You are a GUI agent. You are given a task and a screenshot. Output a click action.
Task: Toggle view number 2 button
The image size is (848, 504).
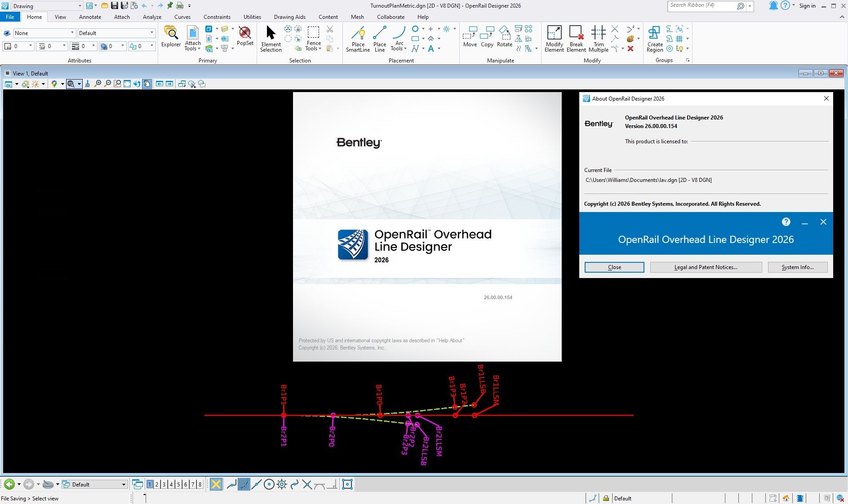(157, 484)
